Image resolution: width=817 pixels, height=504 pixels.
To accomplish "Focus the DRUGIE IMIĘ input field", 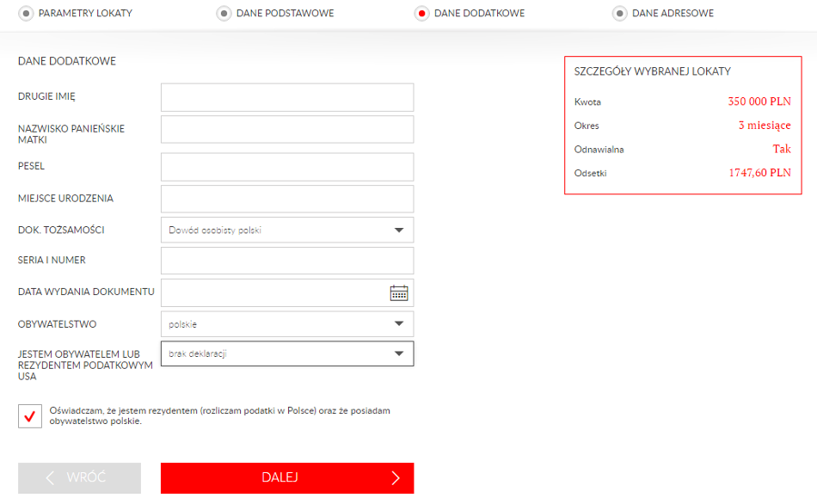I will pyautogui.click(x=287, y=97).
